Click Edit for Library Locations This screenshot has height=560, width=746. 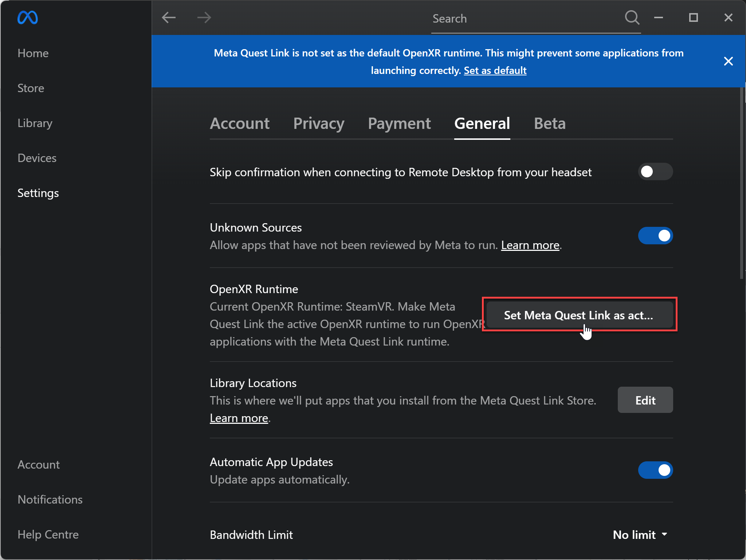pyautogui.click(x=645, y=400)
